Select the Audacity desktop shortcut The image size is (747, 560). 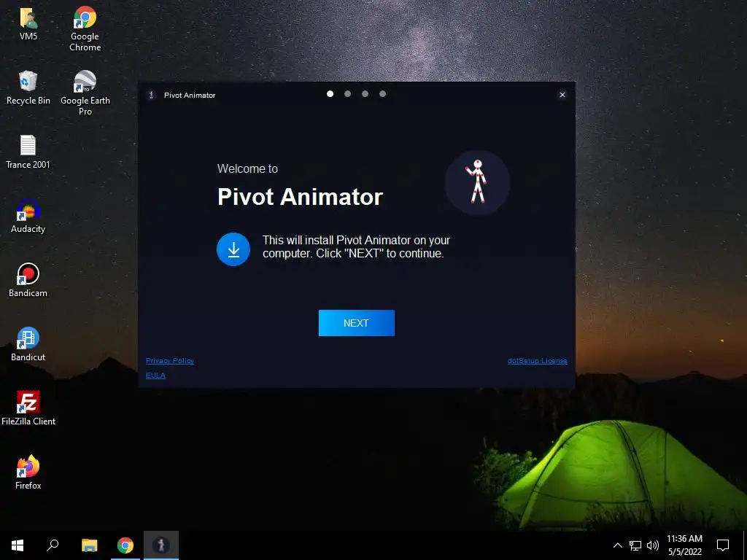click(28, 217)
